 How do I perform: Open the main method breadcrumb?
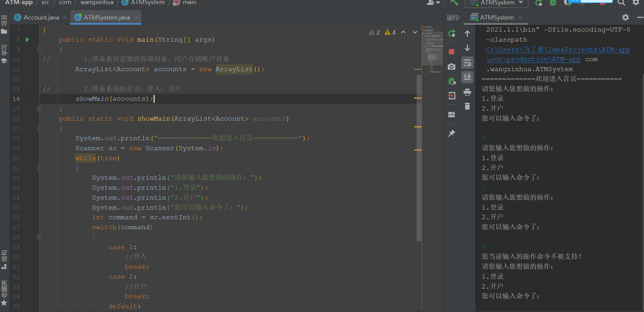click(185, 2)
